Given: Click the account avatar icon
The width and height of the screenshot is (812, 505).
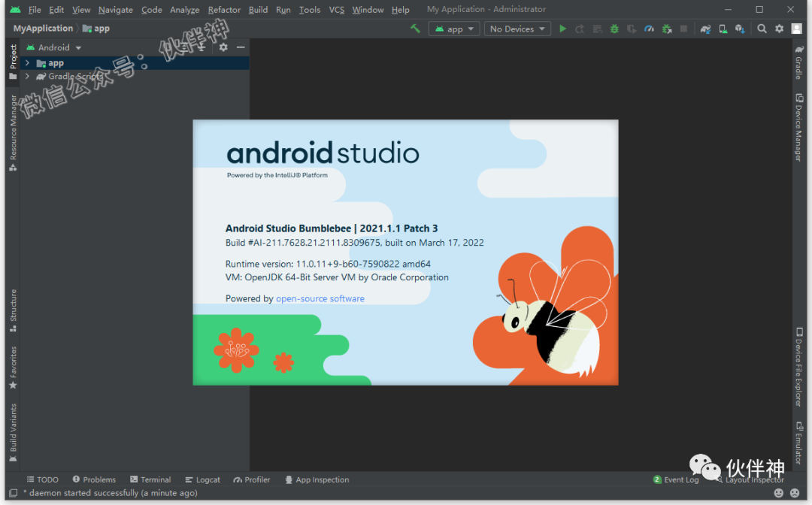Looking at the screenshot, I should pos(797,29).
